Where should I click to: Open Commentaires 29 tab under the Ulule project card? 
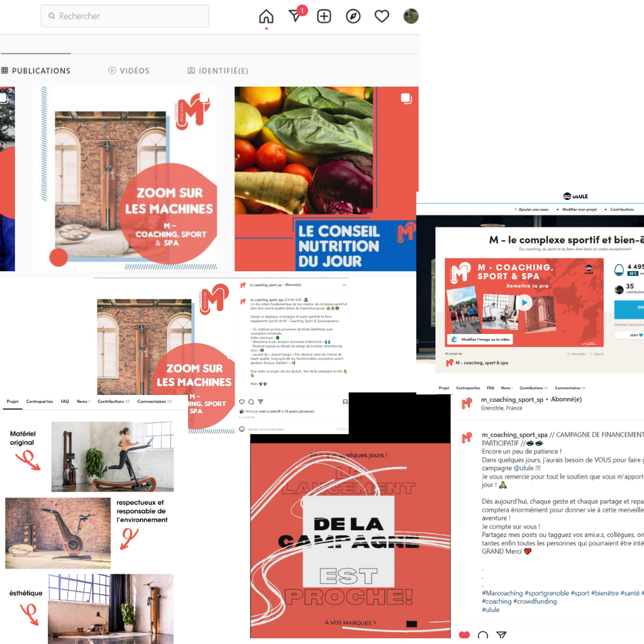[570, 387]
